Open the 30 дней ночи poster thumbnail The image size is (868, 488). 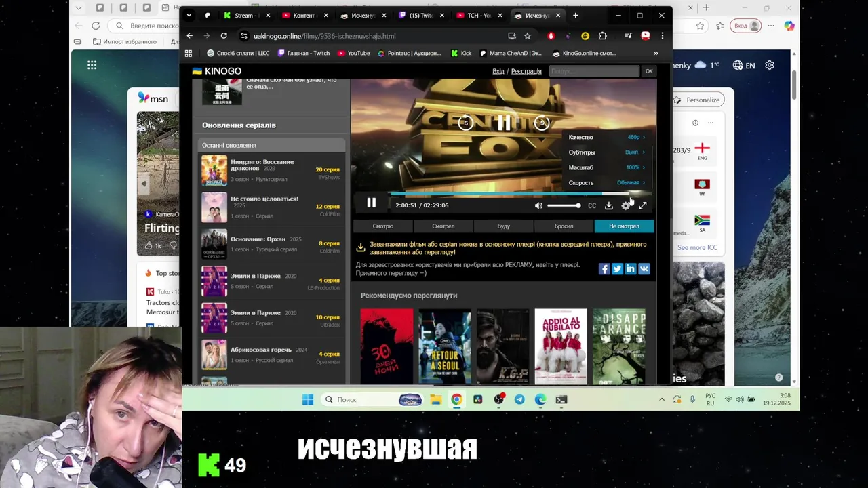coord(387,346)
